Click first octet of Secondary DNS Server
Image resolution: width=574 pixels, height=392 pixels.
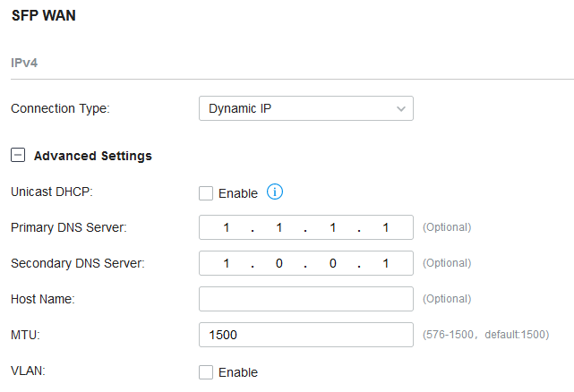227,263
